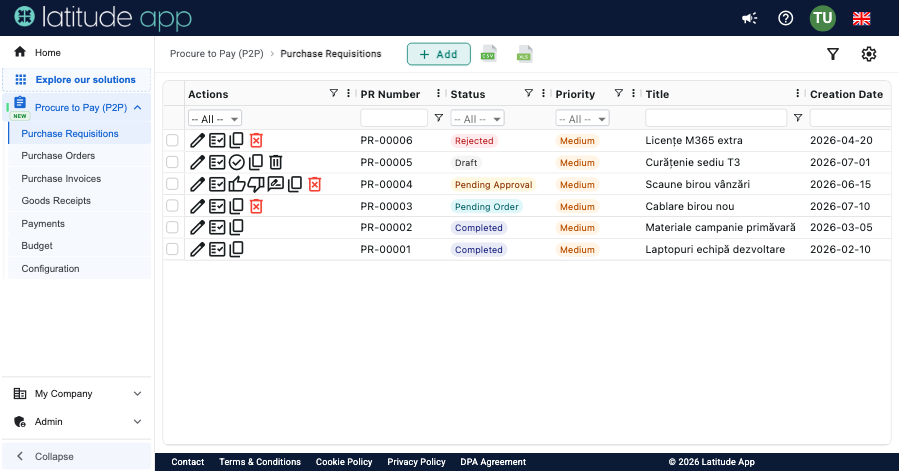Tick the checkbox for row PR-00005
This screenshot has width=899, height=471.
[172, 162]
